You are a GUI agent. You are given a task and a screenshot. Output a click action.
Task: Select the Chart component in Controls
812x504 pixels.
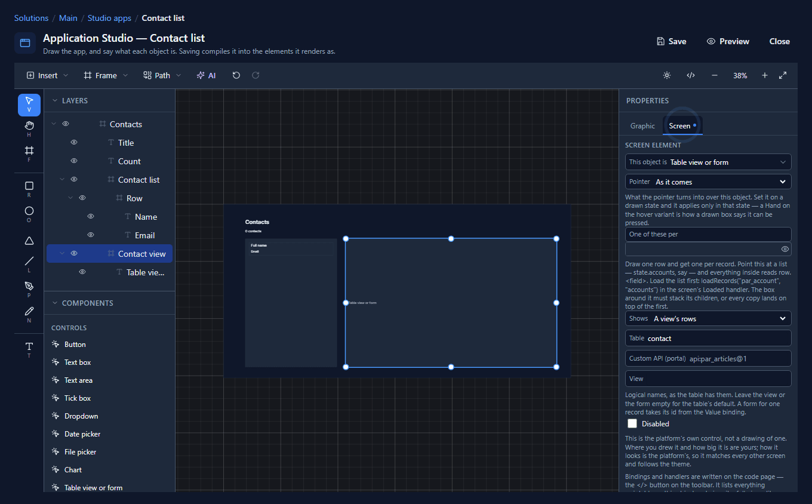[x=73, y=470]
